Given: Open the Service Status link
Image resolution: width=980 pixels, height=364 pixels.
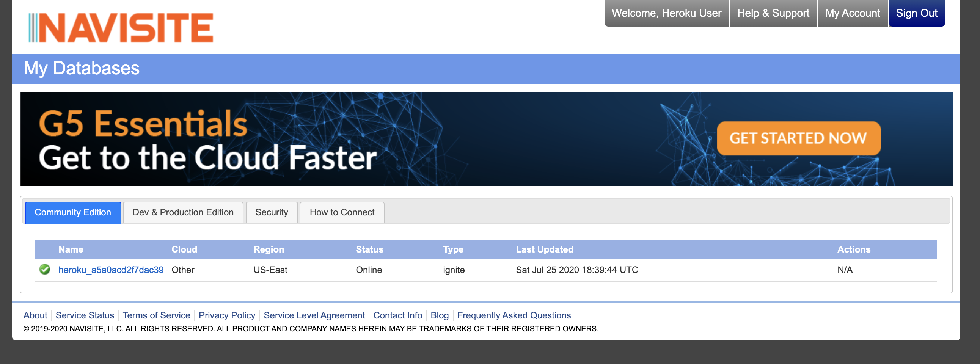Looking at the screenshot, I should click(x=85, y=315).
